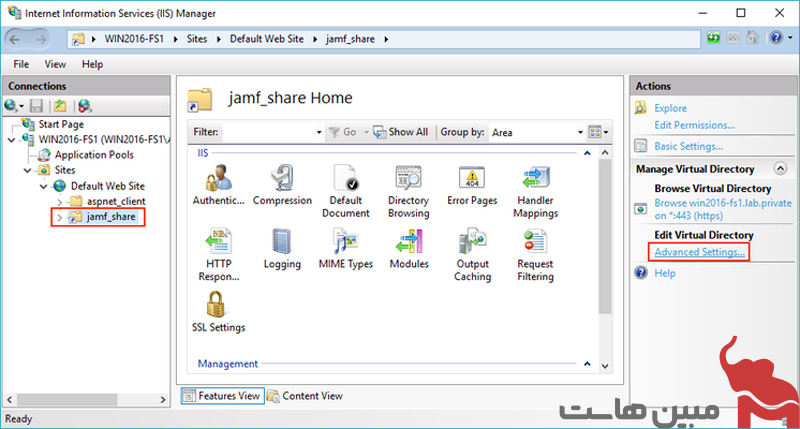800x429 pixels.
Task: Expand the aspnet_client tree node
Action: (60, 202)
